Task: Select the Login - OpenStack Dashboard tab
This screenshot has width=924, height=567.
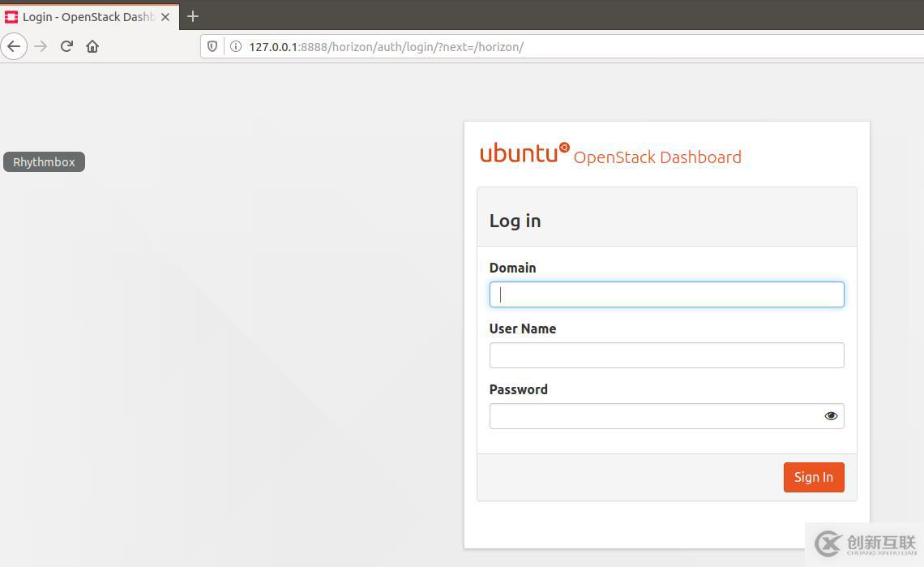Action: click(x=85, y=16)
